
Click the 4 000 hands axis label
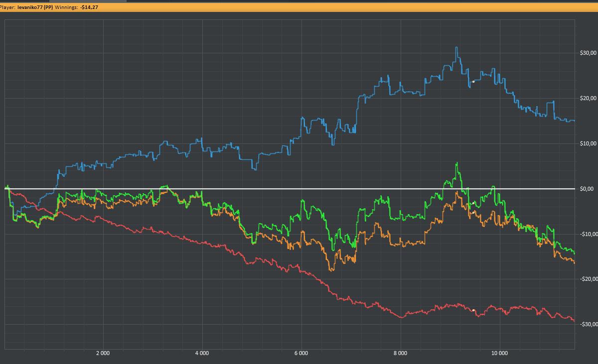pyautogui.click(x=202, y=353)
